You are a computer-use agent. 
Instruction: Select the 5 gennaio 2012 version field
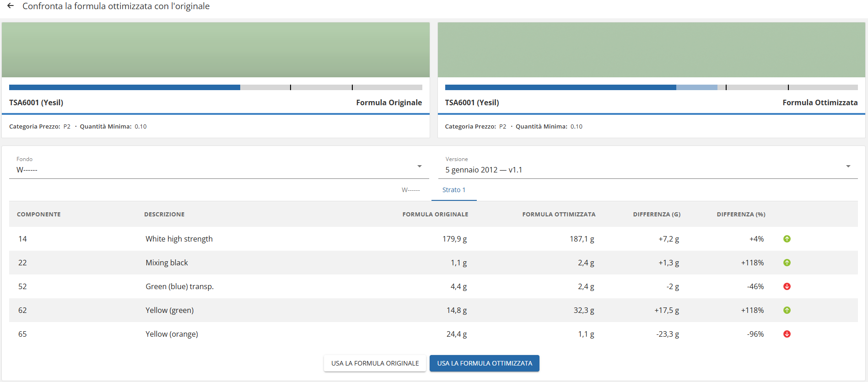point(648,166)
